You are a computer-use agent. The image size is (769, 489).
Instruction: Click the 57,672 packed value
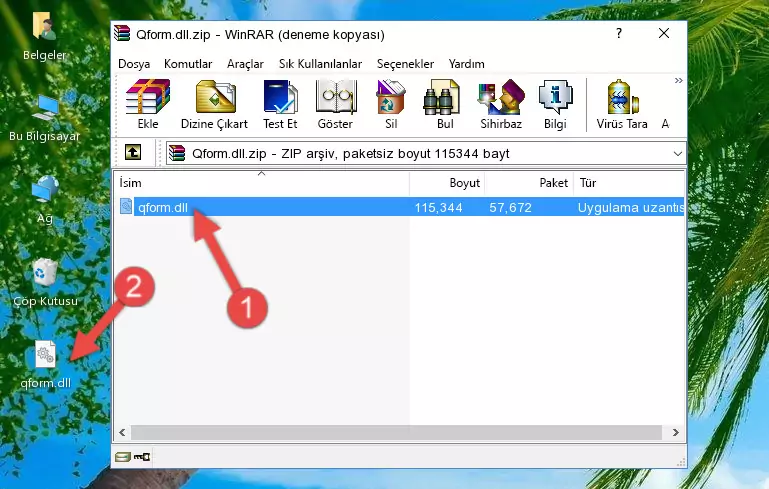click(x=511, y=207)
